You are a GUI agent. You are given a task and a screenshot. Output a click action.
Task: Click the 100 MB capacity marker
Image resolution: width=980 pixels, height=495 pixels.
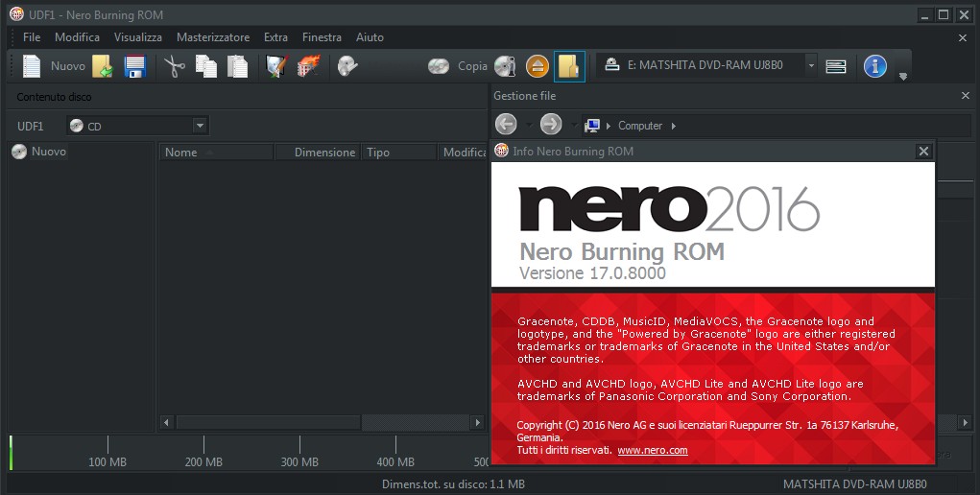click(x=108, y=461)
